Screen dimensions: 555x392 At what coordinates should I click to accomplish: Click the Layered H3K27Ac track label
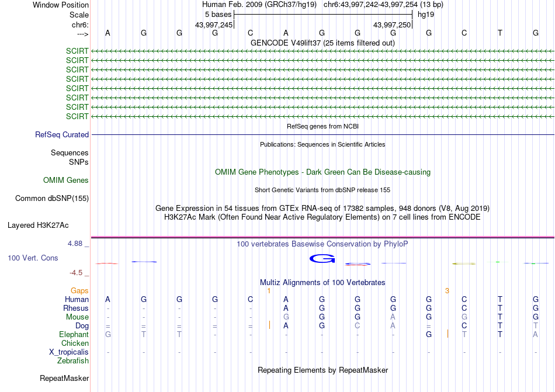[38, 226]
